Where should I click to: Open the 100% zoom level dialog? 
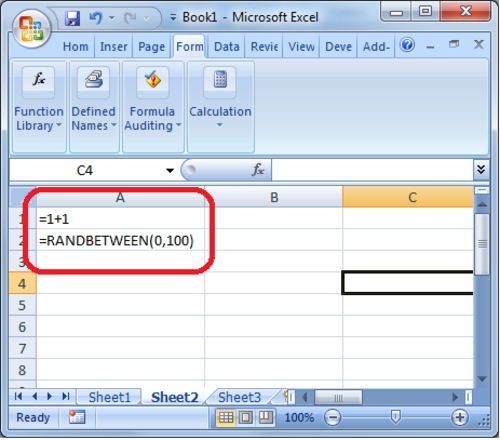pos(299,417)
